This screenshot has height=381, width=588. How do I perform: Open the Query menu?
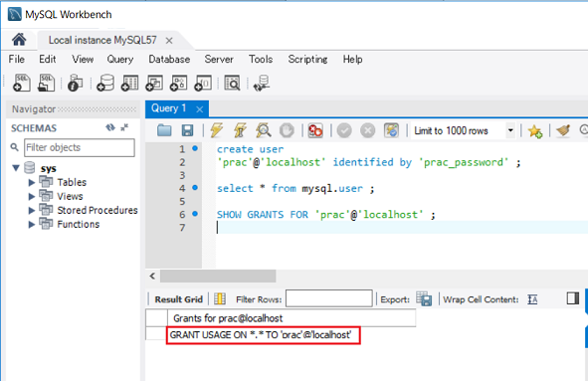[120, 60]
